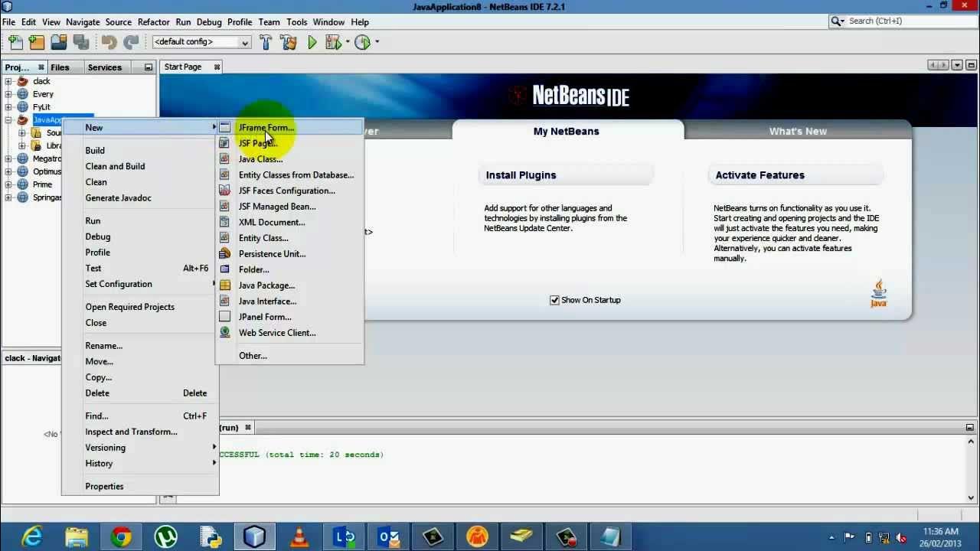Viewport: 980px width, 551px height.
Task: Choose Generate Javadoc in context menu
Action: [139, 198]
